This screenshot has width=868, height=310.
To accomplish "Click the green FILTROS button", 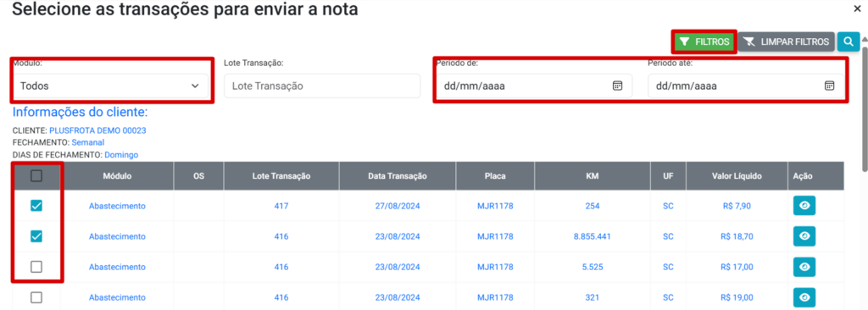I will (x=704, y=42).
